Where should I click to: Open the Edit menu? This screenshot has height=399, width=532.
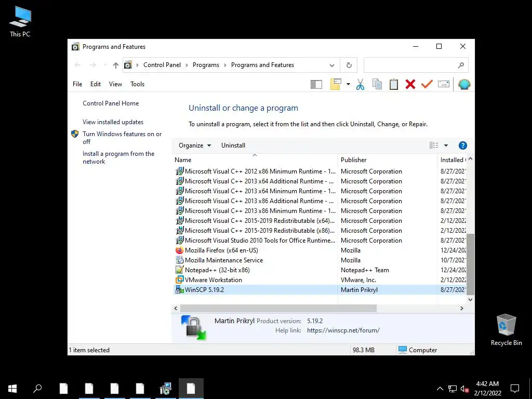click(96, 84)
